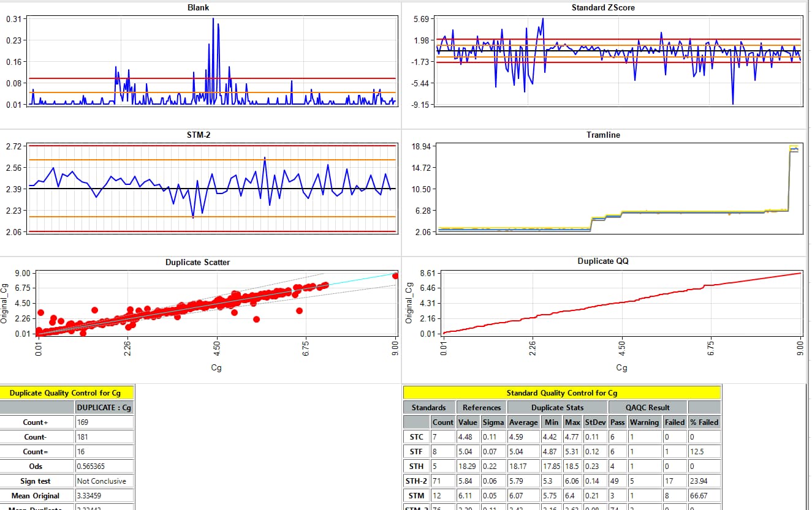
Task: Select the Mean Original value 3.33459
Action: click(104, 496)
